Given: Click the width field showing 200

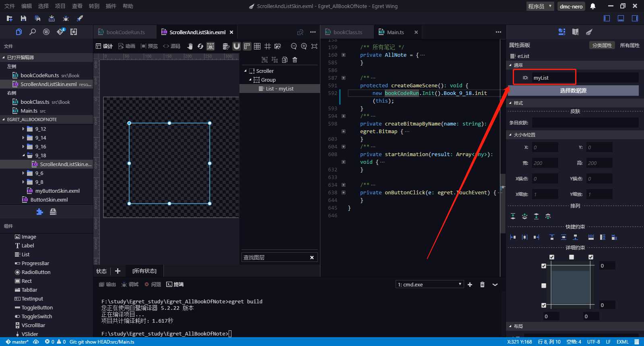Looking at the screenshot, I should pos(545,163).
